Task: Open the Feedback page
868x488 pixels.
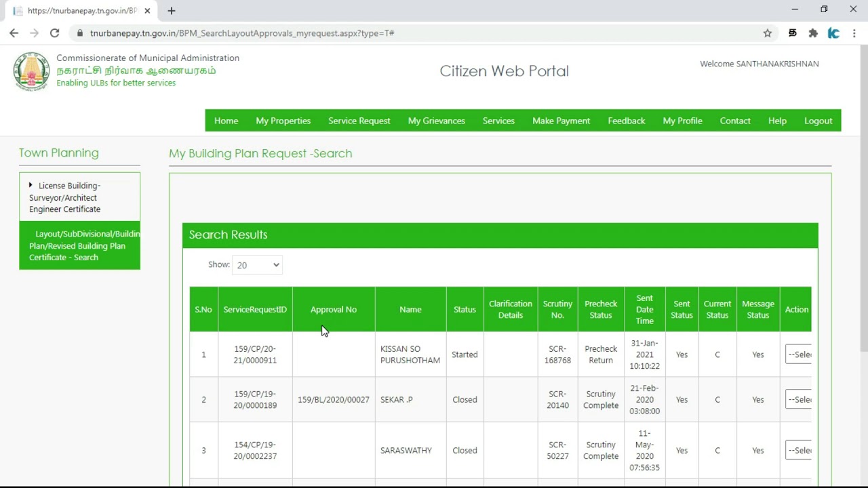Action: [x=626, y=121]
